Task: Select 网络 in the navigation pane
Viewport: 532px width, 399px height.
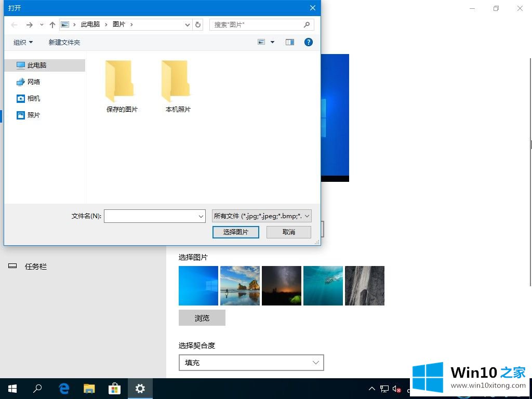Action: pos(34,82)
